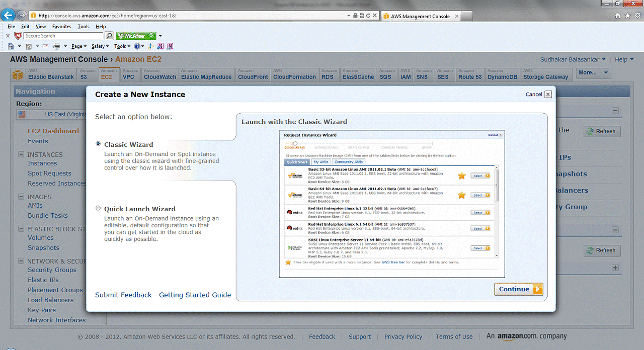Open Spot Requests in the navigation
This screenshot has width=644, height=350.
coord(50,173)
